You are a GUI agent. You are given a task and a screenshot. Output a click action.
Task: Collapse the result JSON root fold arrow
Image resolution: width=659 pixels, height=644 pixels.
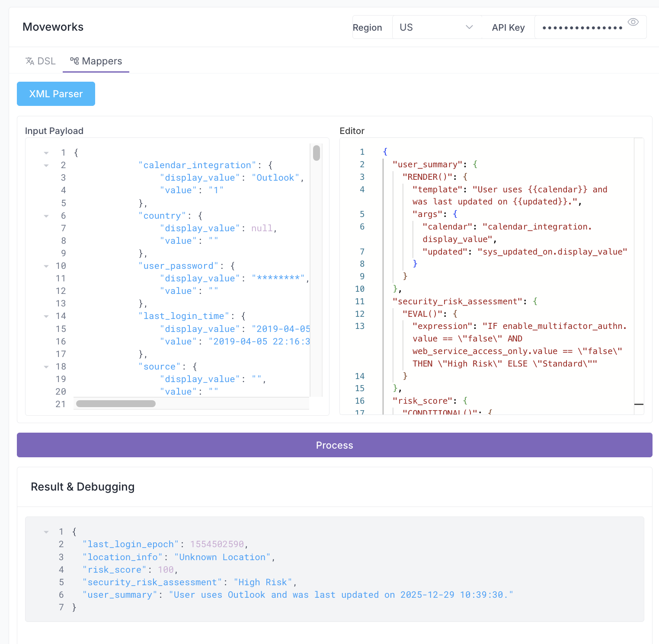(46, 532)
